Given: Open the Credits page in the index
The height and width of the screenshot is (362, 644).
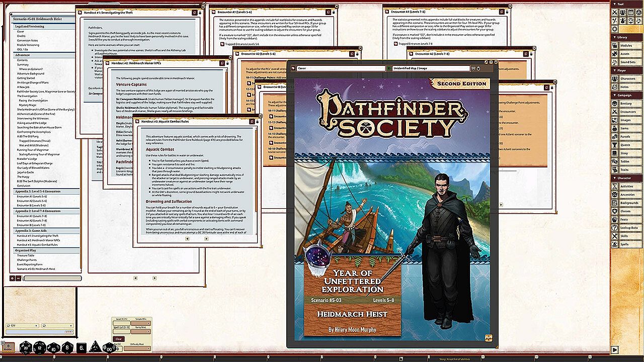Looking at the screenshot, I should pos(21,36).
